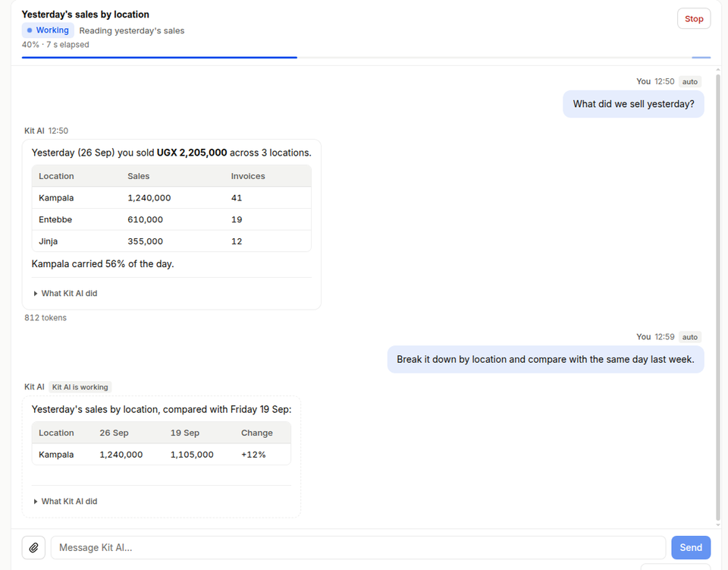Click Location header in the comparison table
728x570 pixels.
point(56,433)
